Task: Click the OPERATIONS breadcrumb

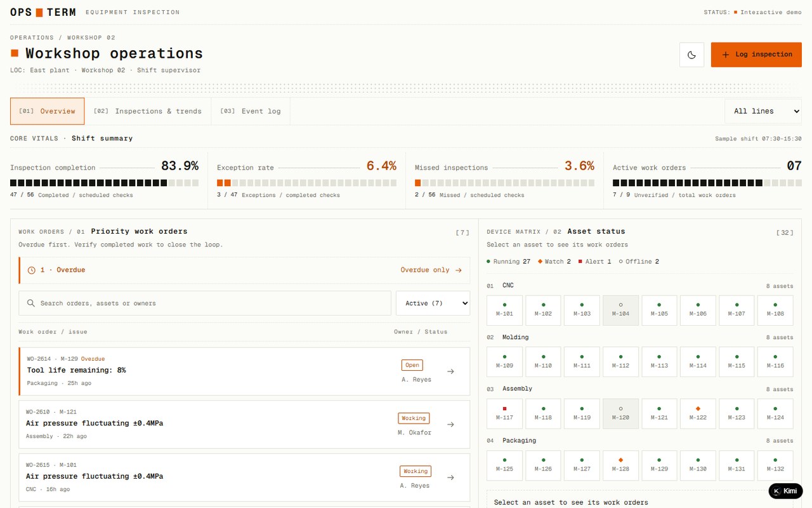Action: (32, 37)
